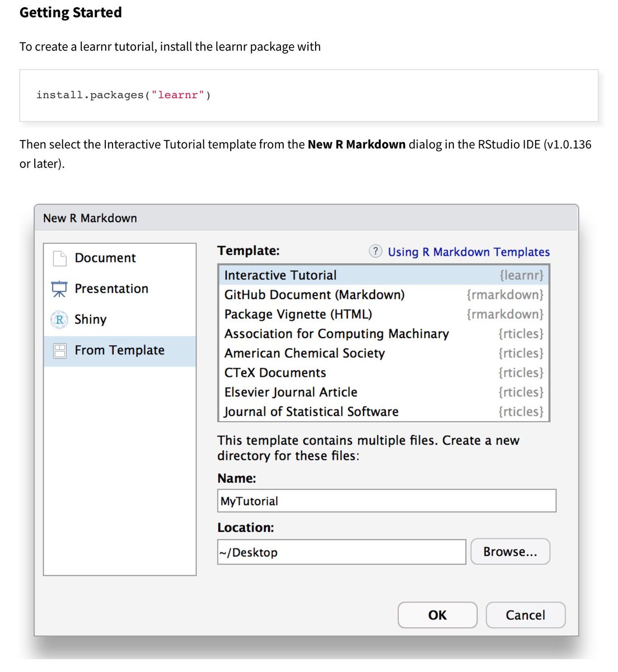
Task: Click the install.packages code block
Action: [x=309, y=95]
